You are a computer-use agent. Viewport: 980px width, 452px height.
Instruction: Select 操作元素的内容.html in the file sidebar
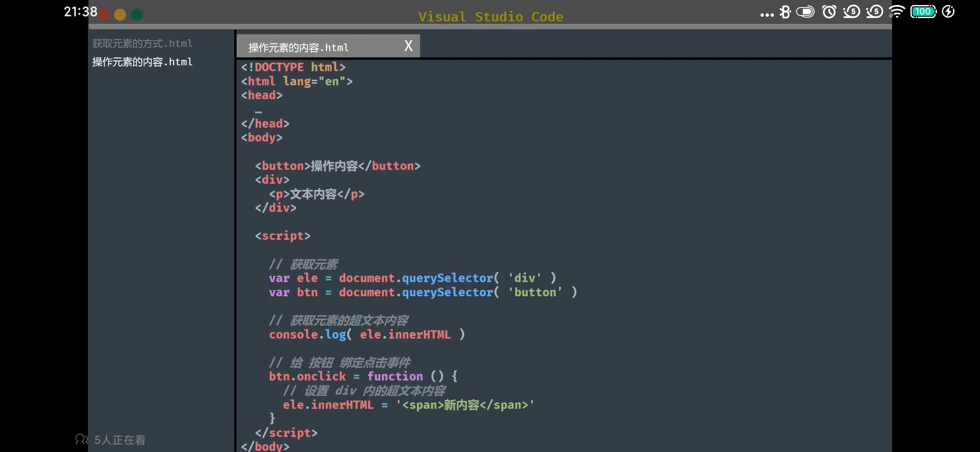click(142, 62)
